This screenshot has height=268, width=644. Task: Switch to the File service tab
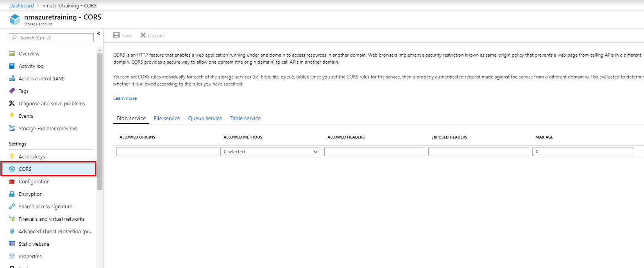click(167, 118)
